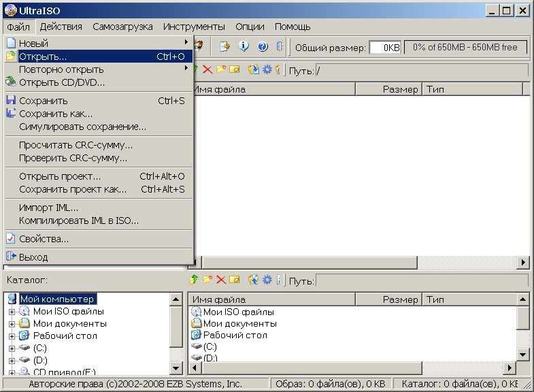Click red X delete icon in image toolbar
The height and width of the screenshot is (392, 534).
click(207, 70)
